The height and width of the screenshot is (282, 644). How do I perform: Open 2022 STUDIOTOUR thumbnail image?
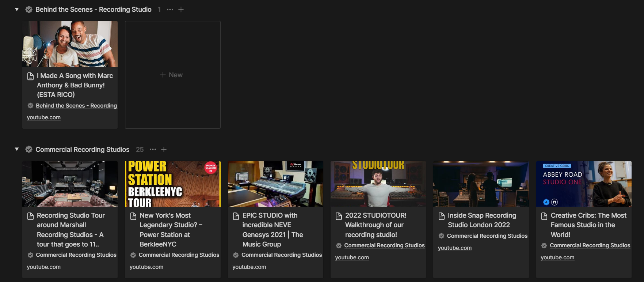378,184
